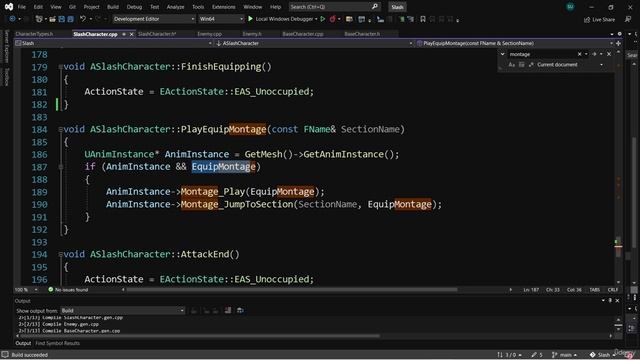The width and height of the screenshot is (640, 360).
Task: Open the File menu
Action: point(22,7)
